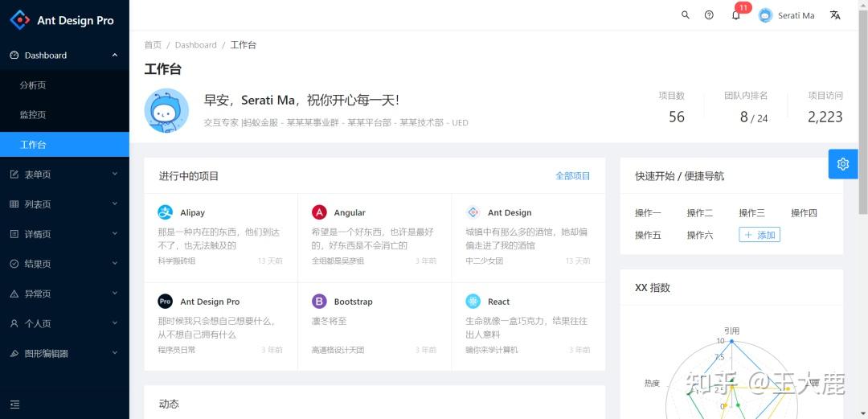Image resolution: width=868 pixels, height=419 pixels.
Task: Click the Ant Design Pro project logo
Action: [165, 302]
